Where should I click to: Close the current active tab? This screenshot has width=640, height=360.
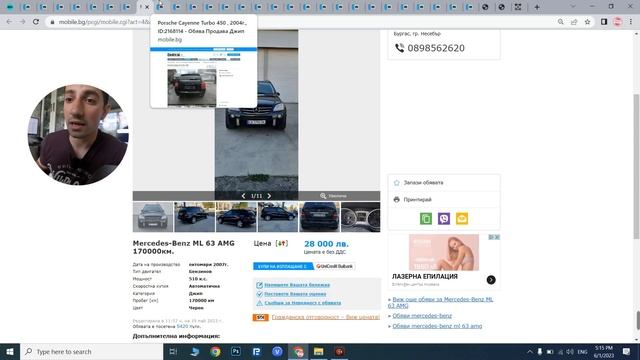[147, 7]
